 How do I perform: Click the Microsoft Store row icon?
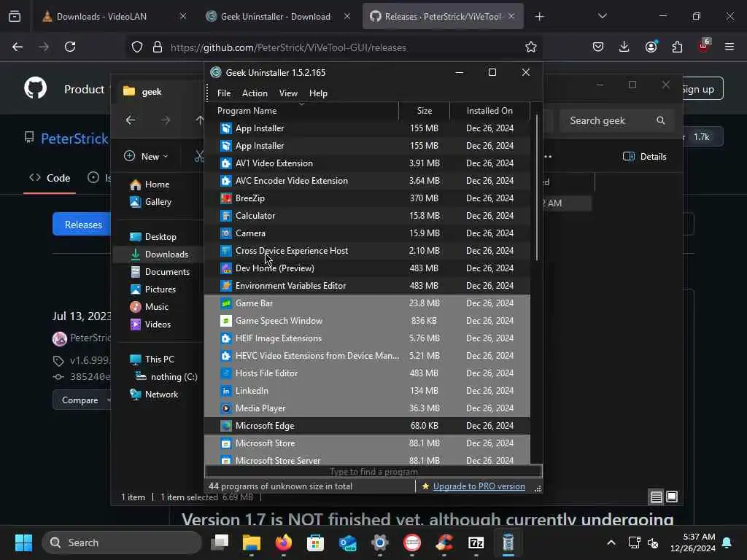tap(226, 443)
